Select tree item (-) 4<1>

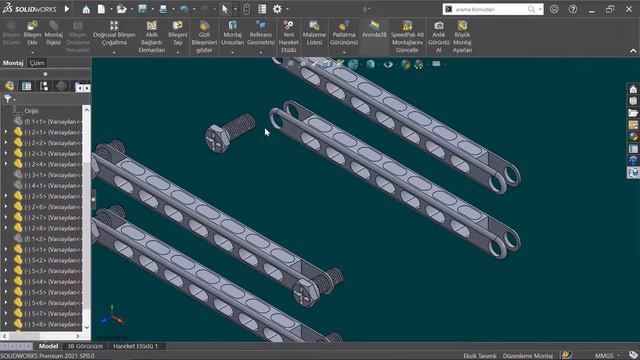coord(48,186)
